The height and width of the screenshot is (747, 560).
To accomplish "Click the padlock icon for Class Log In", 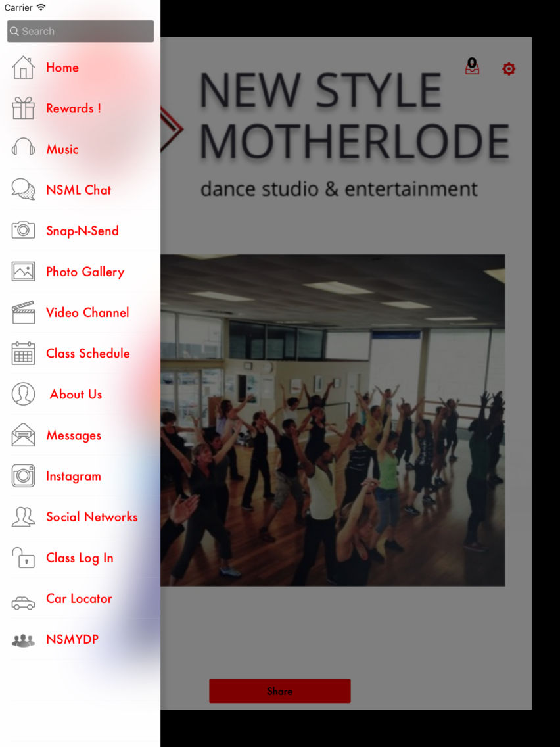I will 23,558.
